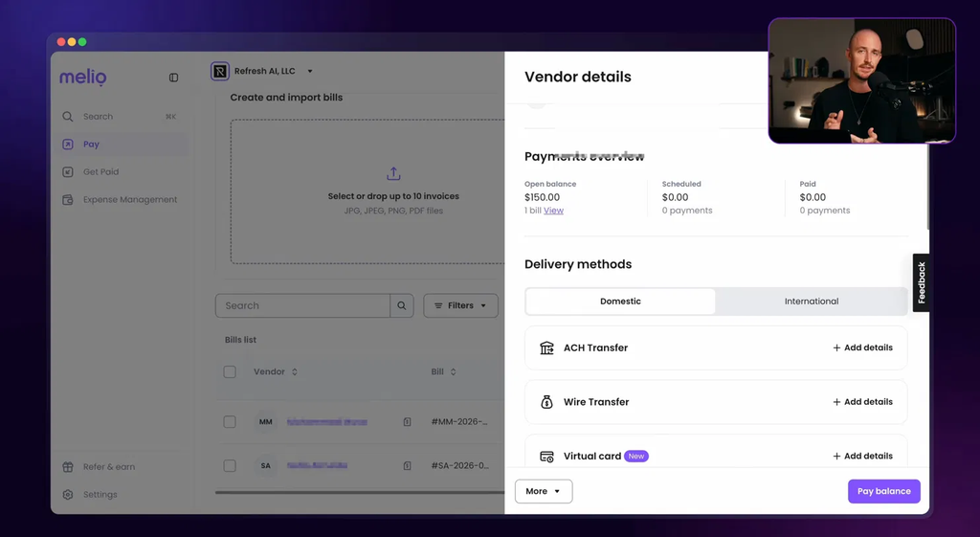Click the Wire Transfer money bag icon

point(546,402)
